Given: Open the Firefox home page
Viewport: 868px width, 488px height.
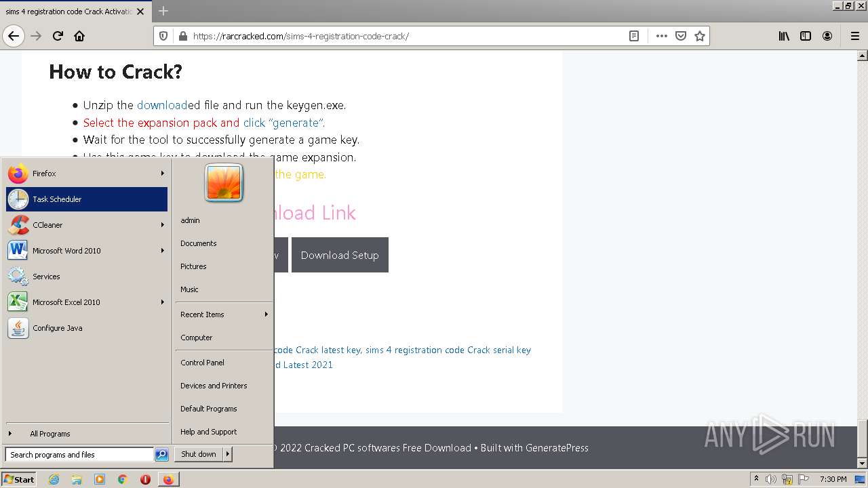Looking at the screenshot, I should (x=79, y=36).
